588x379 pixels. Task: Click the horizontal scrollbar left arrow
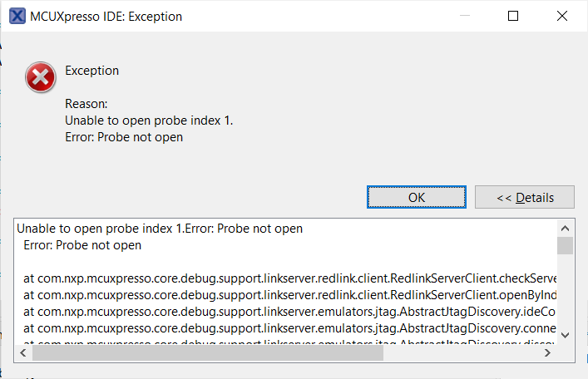[x=22, y=353]
